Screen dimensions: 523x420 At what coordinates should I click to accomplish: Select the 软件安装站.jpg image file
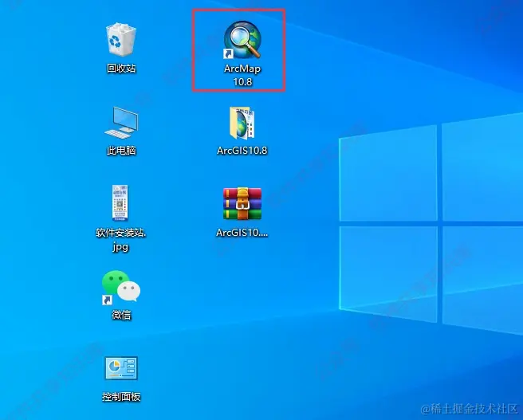[120, 203]
